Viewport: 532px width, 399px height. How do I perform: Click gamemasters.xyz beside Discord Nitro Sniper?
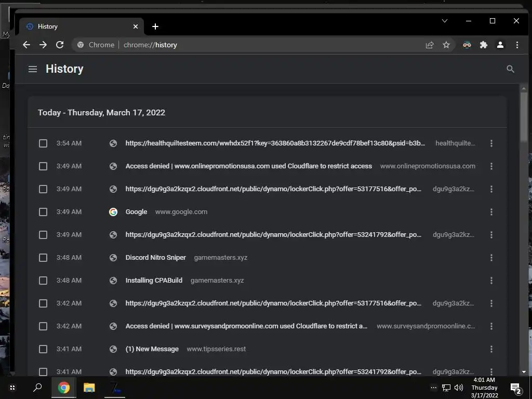coord(220,258)
